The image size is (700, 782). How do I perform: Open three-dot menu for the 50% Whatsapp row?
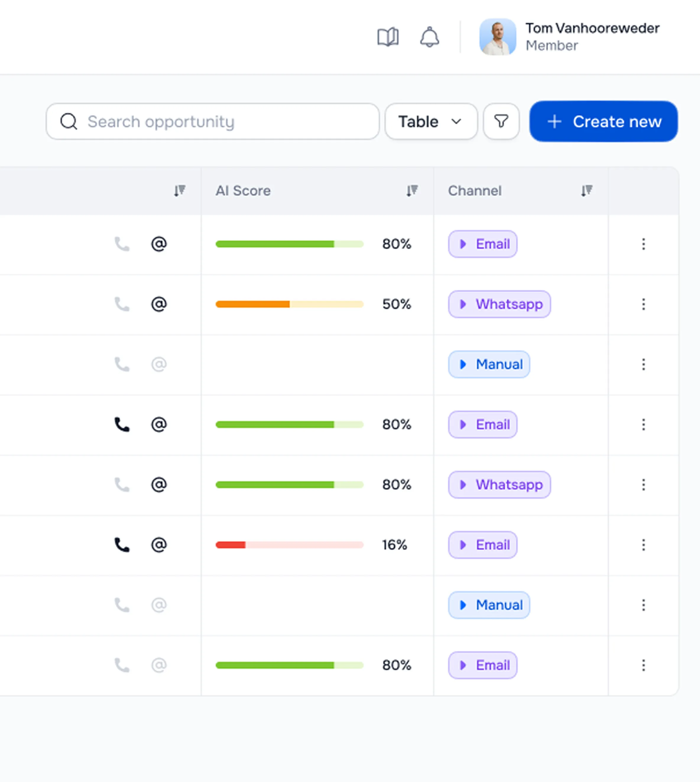pyautogui.click(x=644, y=304)
